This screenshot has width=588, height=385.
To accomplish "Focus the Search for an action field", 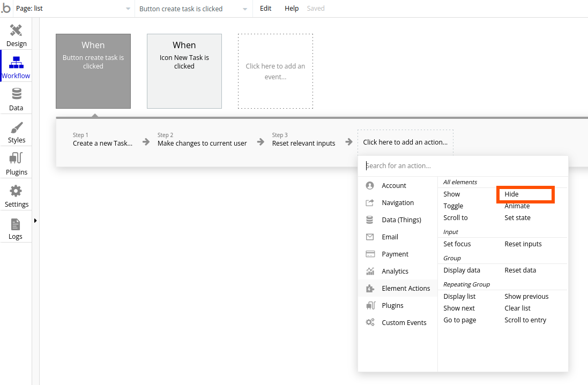I will 463,166.
